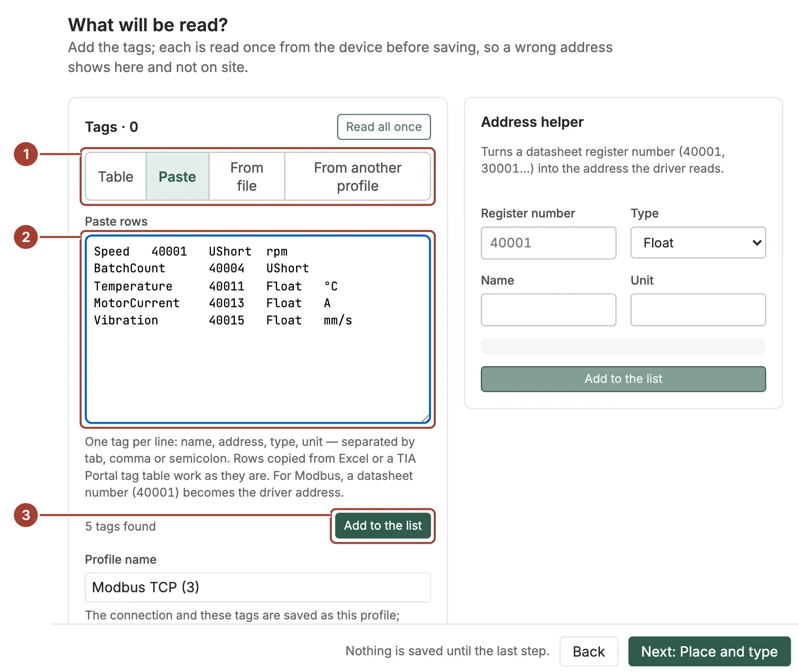Open the From file tab
This screenshot has width=799, height=672.
coord(247,176)
